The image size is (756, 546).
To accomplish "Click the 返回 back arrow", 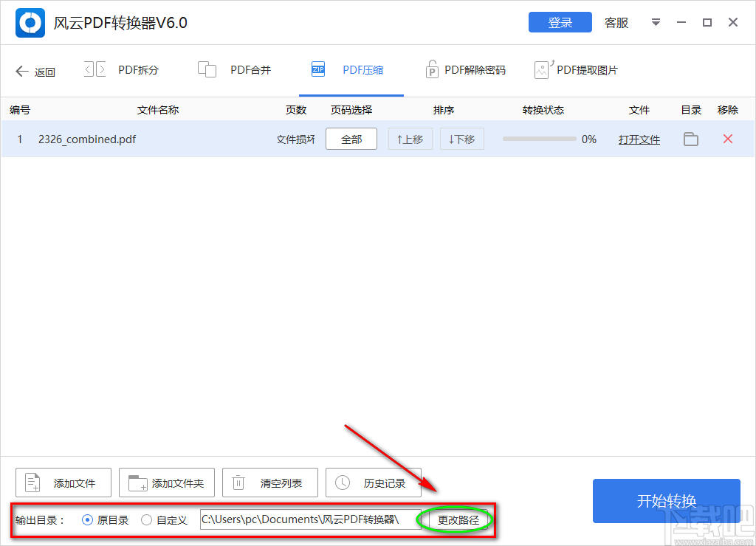I will [x=22, y=71].
